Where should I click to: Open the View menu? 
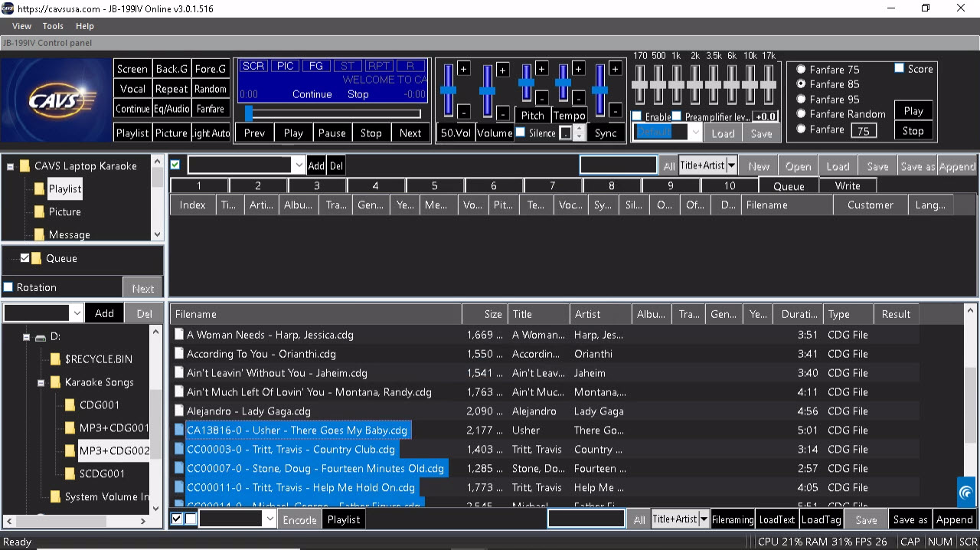21,26
